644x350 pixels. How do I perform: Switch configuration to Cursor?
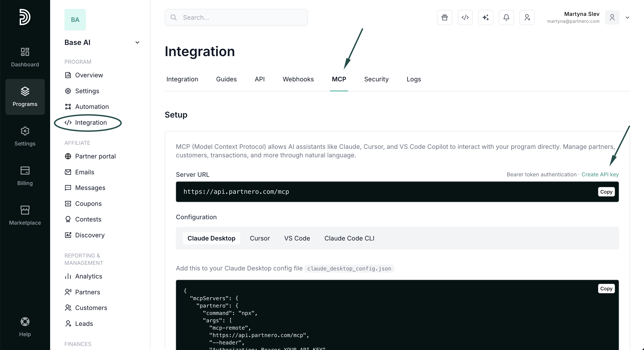click(x=260, y=238)
